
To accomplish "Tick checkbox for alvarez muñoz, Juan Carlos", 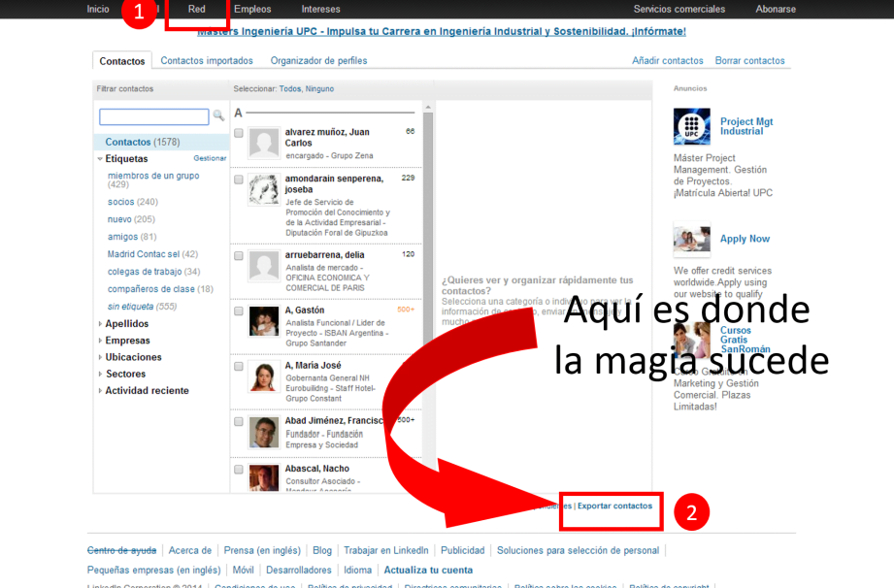I will point(239,133).
